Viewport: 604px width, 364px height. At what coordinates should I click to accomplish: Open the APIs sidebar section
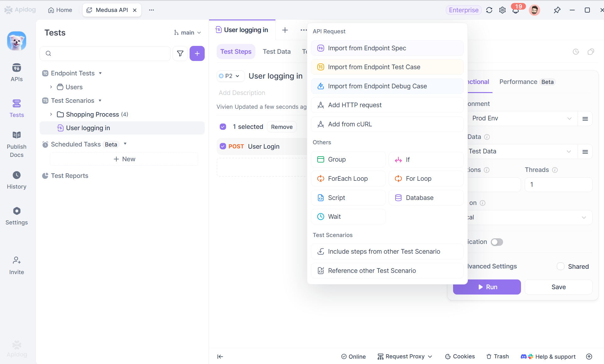pos(17,72)
